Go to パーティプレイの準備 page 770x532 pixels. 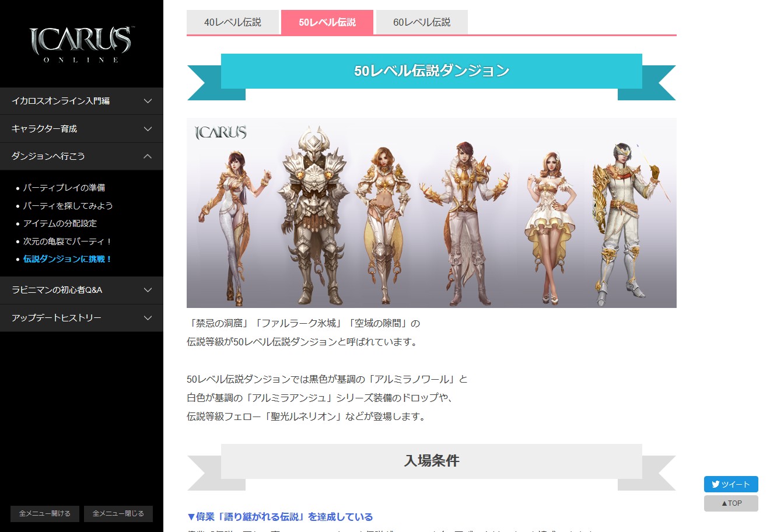click(x=64, y=188)
